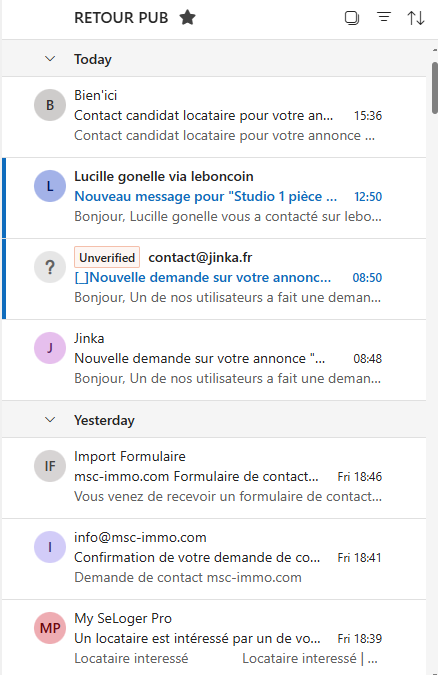Open Jinka's Nouvelle demande email from 08:48
The image size is (438, 675).
(x=214, y=360)
